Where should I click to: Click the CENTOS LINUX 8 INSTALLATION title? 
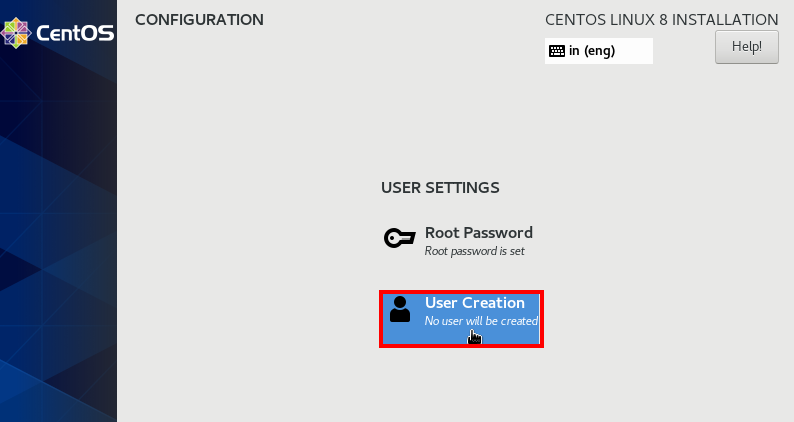tap(661, 20)
